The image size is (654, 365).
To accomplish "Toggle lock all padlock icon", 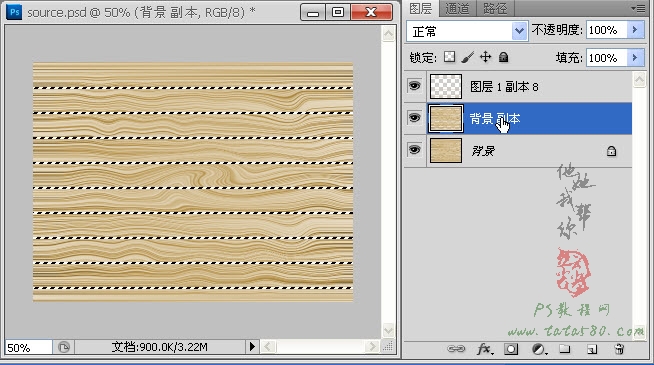I will [x=503, y=57].
